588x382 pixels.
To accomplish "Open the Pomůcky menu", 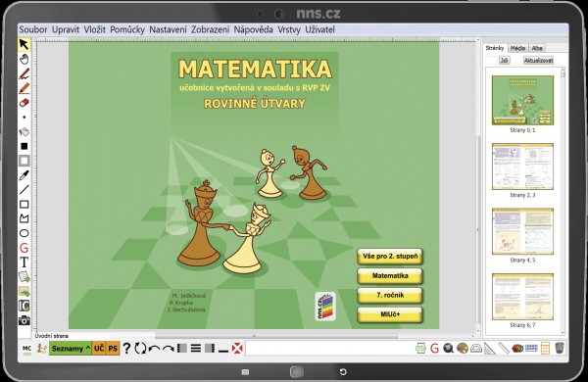I will click(127, 29).
